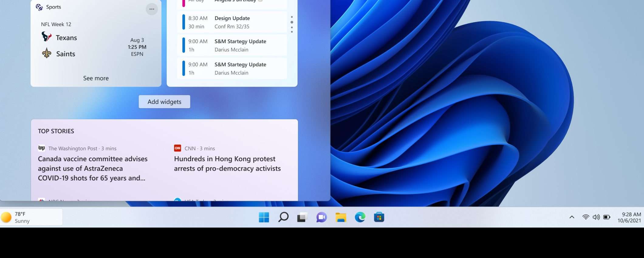
Task: Click See more in Sports widget
Action: pos(96,78)
